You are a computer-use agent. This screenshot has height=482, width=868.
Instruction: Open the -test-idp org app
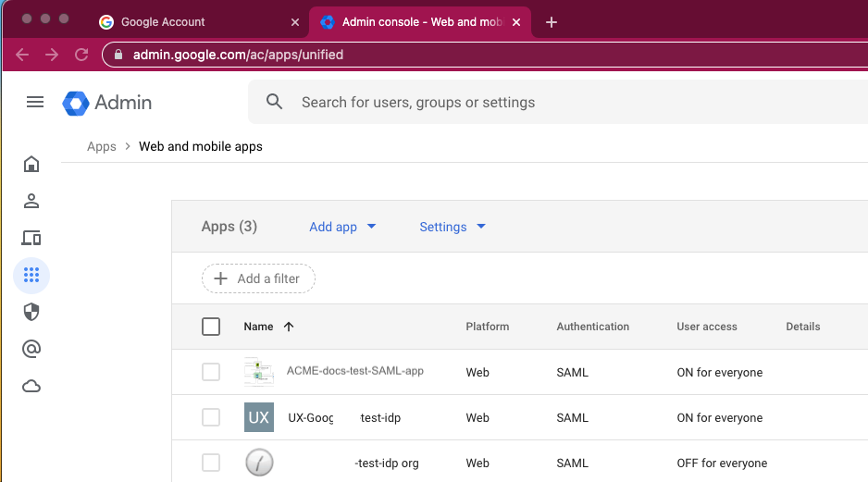point(387,463)
